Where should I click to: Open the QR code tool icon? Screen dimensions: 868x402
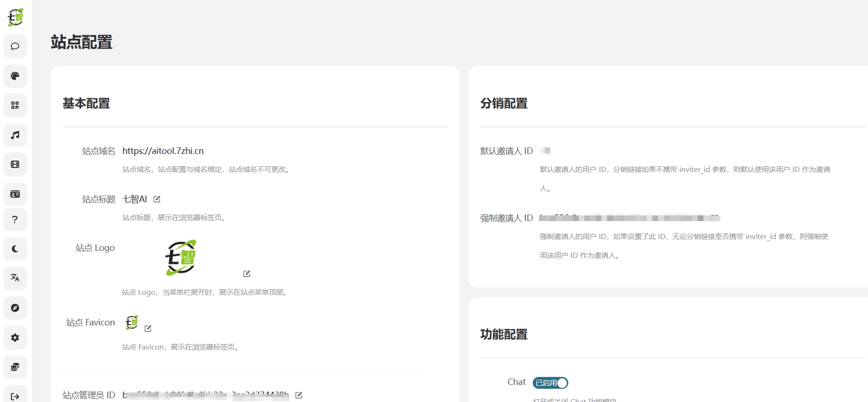15,105
